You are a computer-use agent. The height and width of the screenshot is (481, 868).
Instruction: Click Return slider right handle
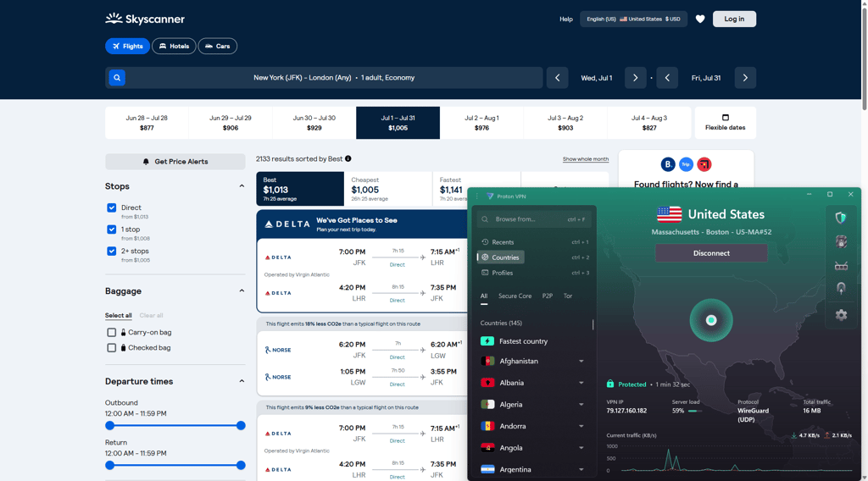coord(241,466)
